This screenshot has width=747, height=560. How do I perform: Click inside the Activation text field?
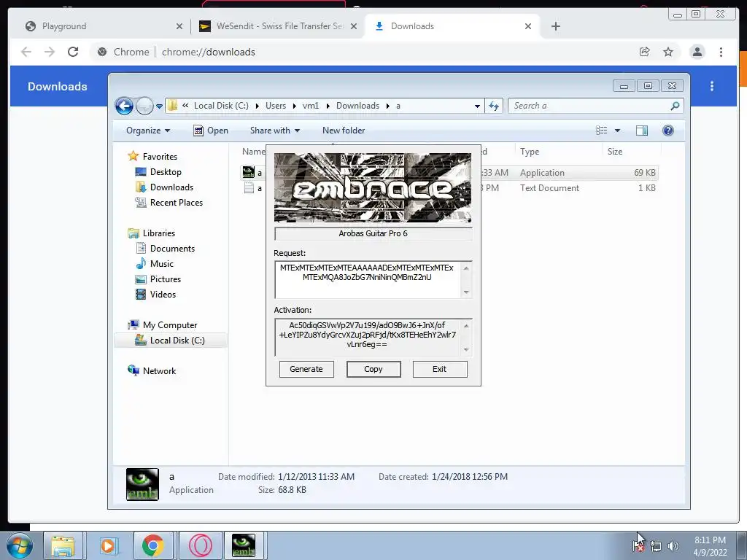coord(367,337)
